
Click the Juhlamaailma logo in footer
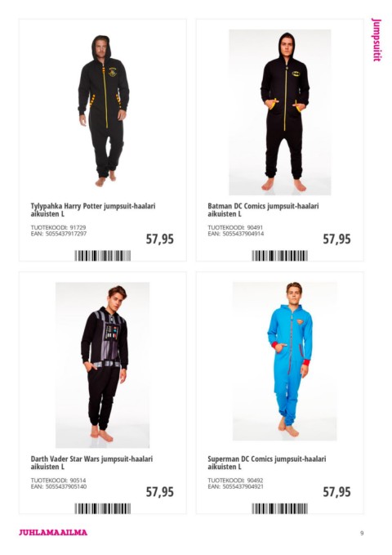pyautogui.click(x=53, y=532)
